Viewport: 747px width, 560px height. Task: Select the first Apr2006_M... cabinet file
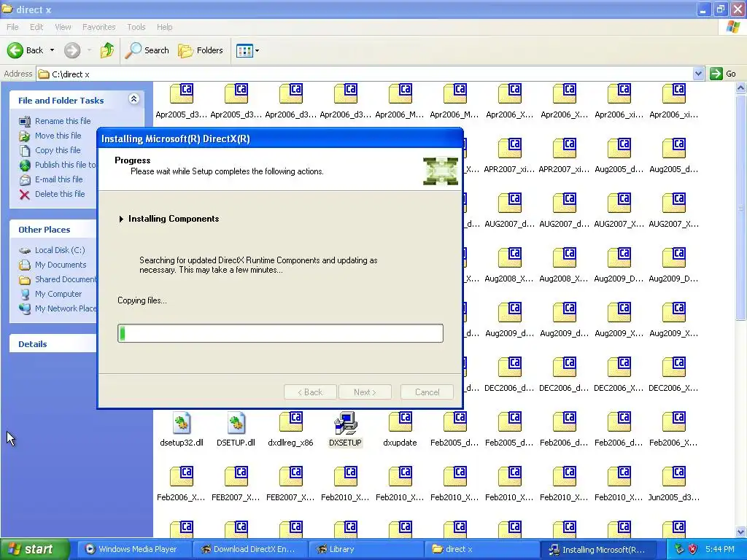click(x=400, y=94)
